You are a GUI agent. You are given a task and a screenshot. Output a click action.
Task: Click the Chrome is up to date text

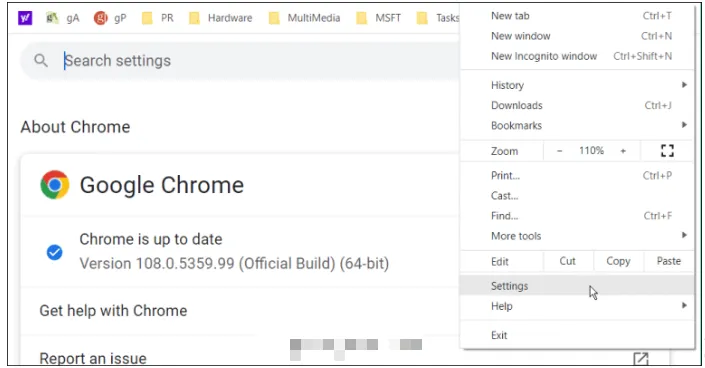pyautogui.click(x=151, y=239)
